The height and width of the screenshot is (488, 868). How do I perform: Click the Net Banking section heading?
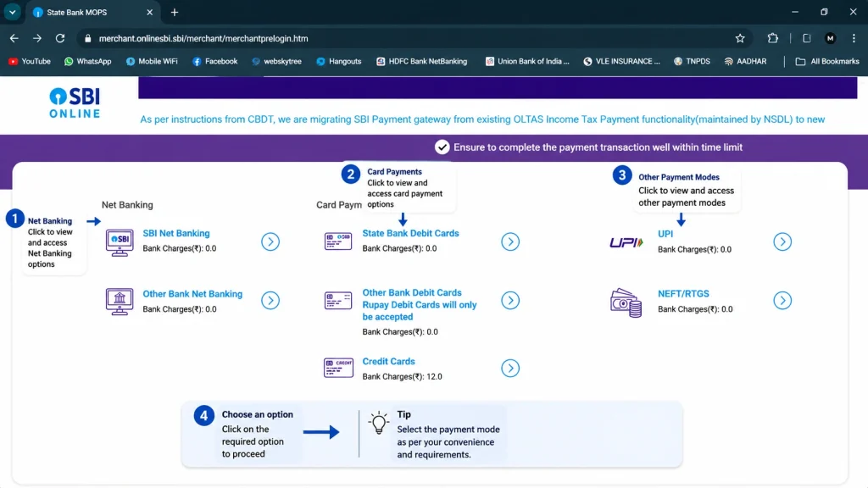coord(127,205)
